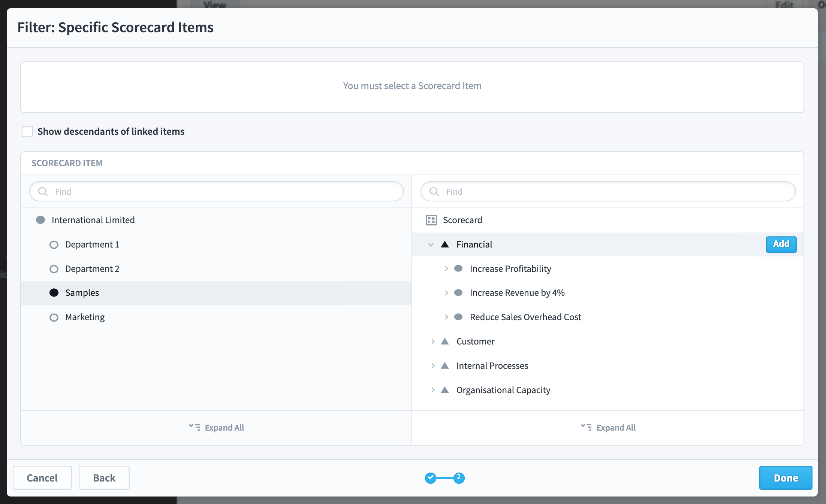Viewport: 826px width, 504px height.
Task: Click Expand All under scorecard tree
Action: pyautogui.click(x=608, y=428)
